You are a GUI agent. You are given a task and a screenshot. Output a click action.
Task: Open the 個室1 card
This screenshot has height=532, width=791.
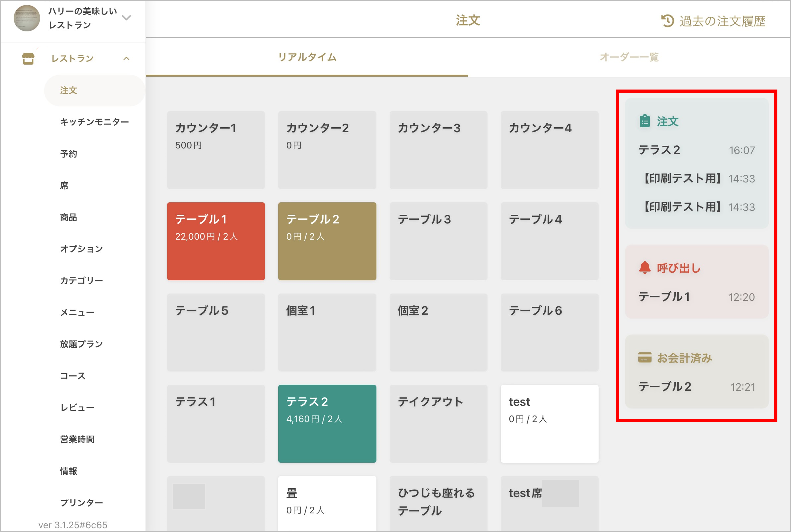click(x=327, y=332)
